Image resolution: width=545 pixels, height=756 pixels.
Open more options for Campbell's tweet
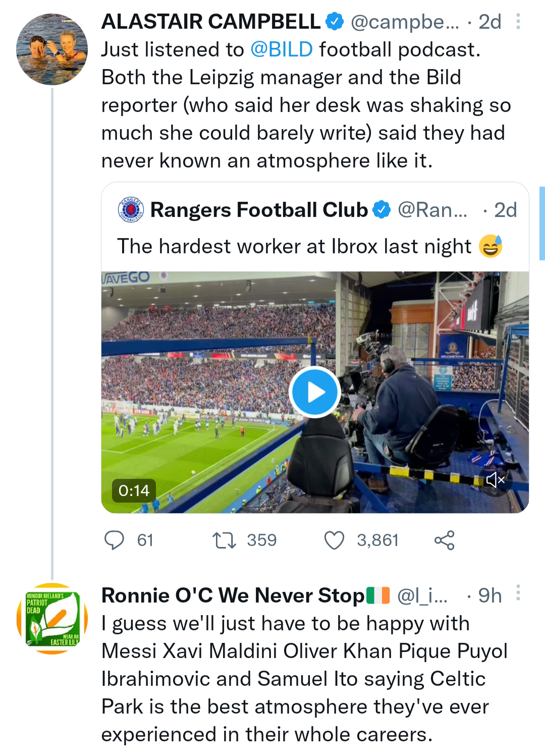tap(518, 22)
